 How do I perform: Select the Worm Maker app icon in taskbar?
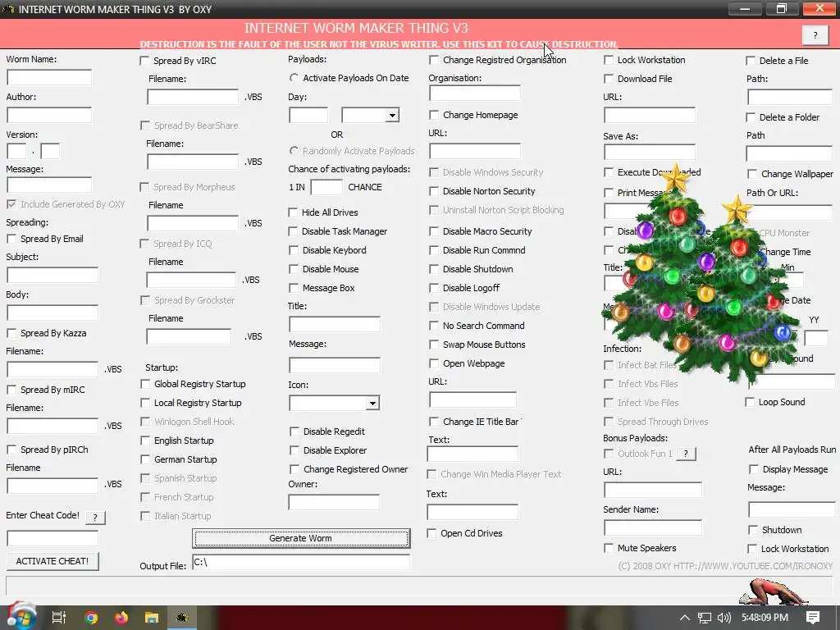(x=182, y=618)
